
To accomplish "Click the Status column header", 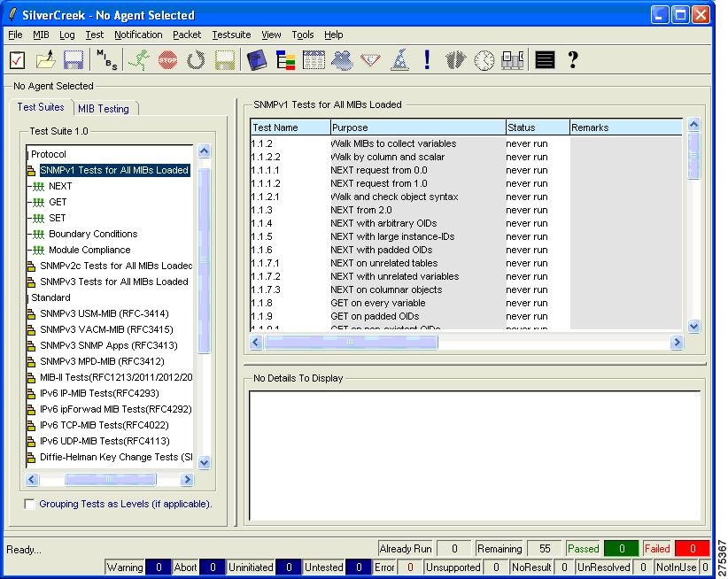I will point(538,127).
